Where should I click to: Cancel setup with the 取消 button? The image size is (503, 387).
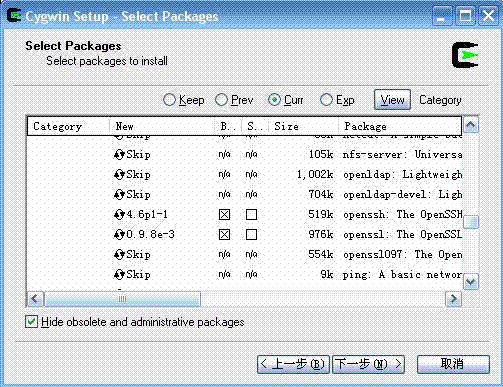[453, 364]
